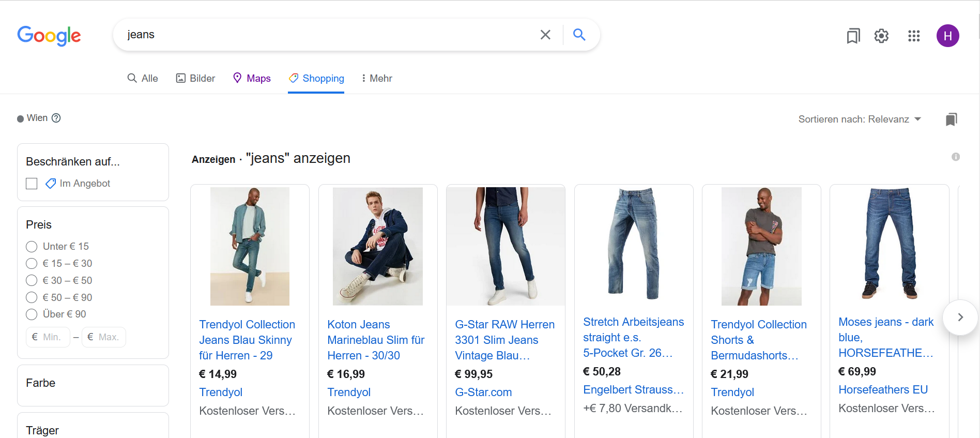Switch to the Bilder tab
Screen dimensions: 980x438
pyautogui.click(x=195, y=78)
